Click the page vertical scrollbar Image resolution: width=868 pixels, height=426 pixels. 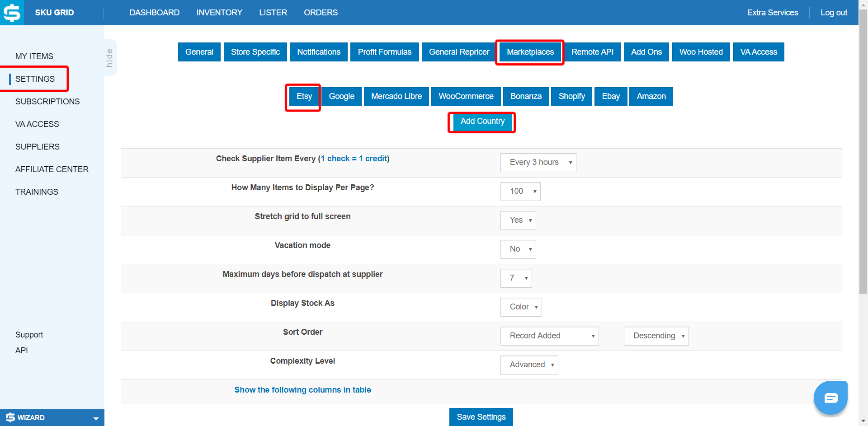click(x=863, y=151)
